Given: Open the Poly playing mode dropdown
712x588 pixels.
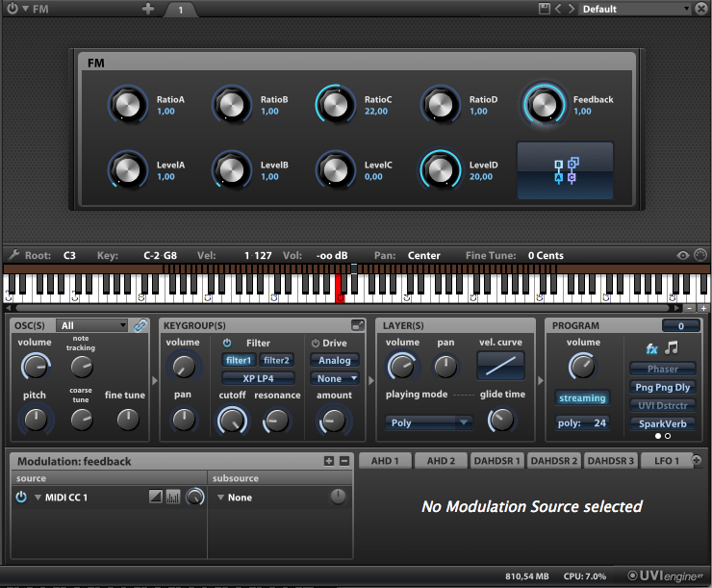Looking at the screenshot, I should click(429, 422).
